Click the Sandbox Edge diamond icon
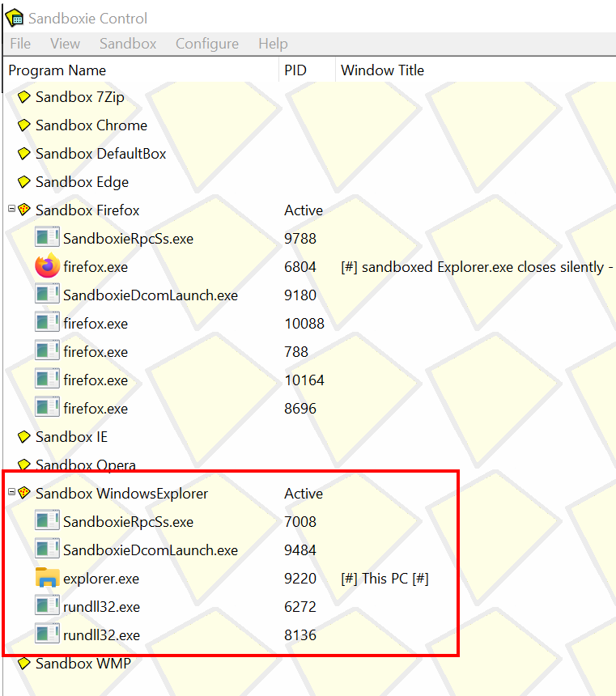Image resolution: width=616 pixels, height=696 pixels. coord(24,182)
